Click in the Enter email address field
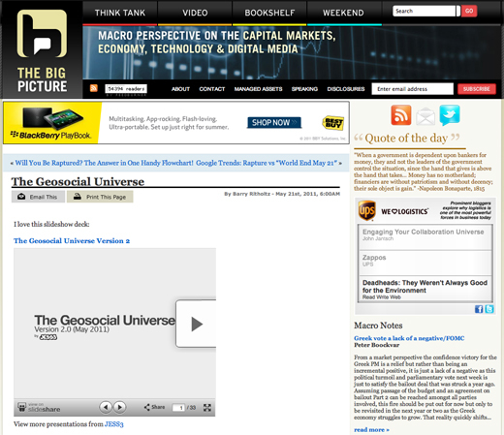This screenshot has width=504, height=435. [x=413, y=89]
